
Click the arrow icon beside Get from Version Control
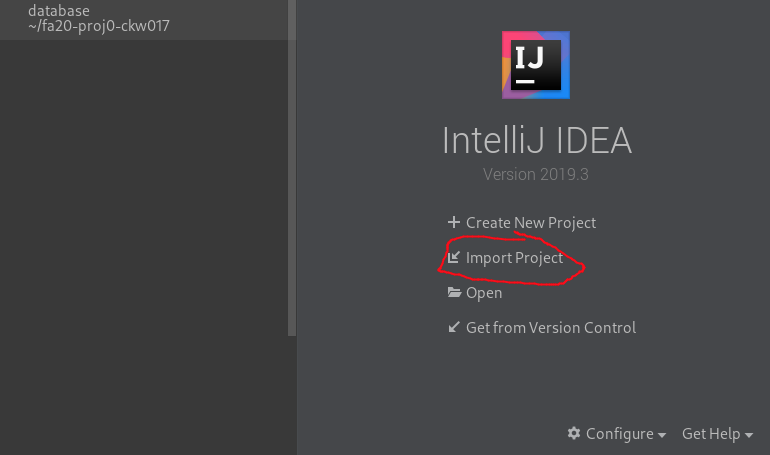pos(454,327)
